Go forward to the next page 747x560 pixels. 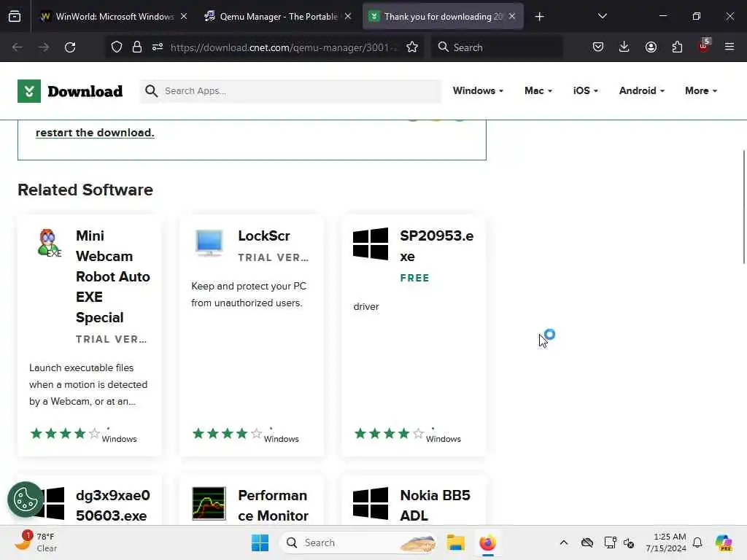[43, 47]
